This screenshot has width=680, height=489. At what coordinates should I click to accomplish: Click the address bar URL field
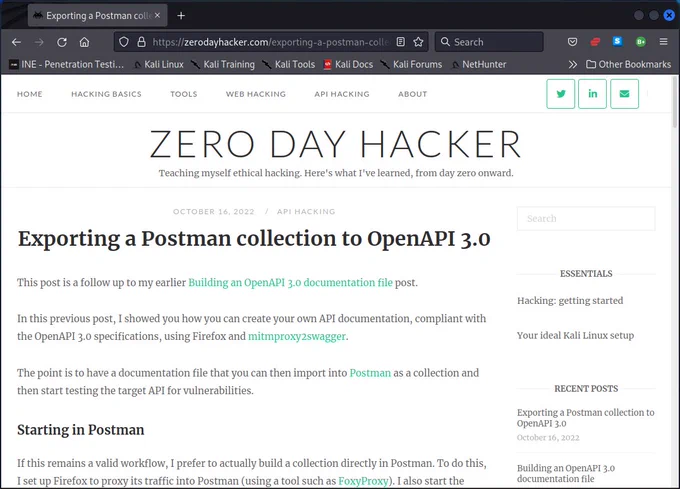271,42
